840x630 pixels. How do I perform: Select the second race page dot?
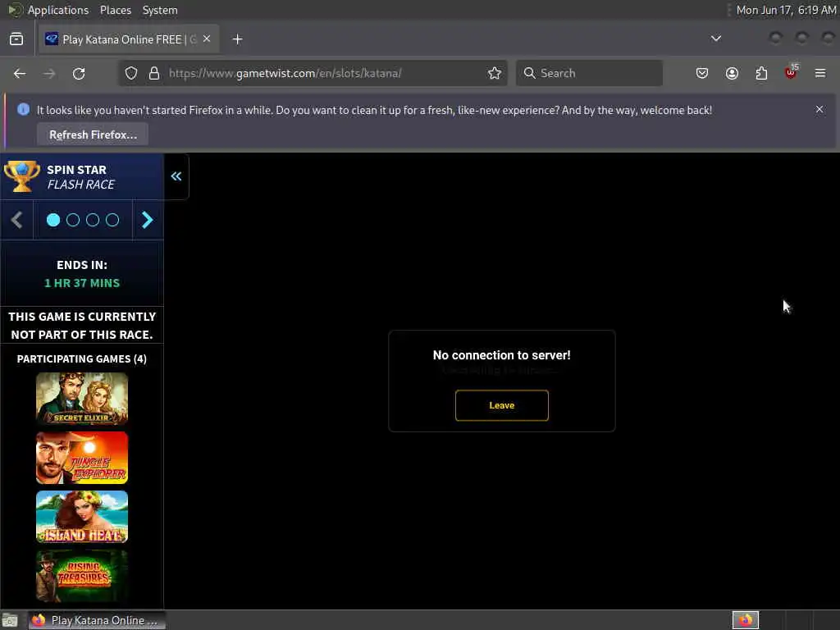[73, 220]
